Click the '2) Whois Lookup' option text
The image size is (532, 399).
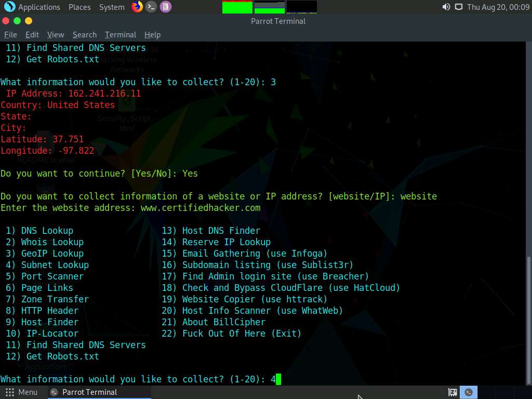45,242
